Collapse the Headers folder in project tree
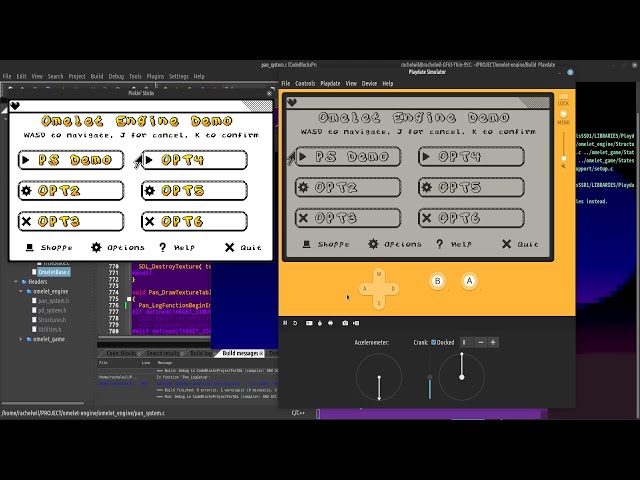Image resolution: width=640 pixels, height=480 pixels. (16, 282)
